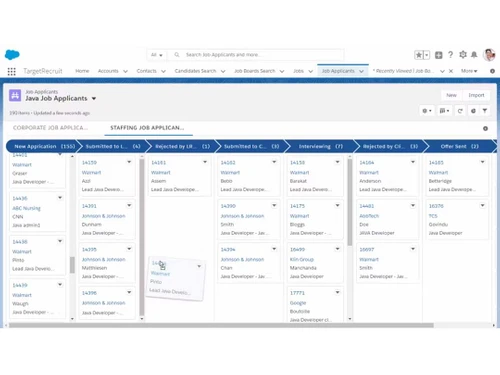Open card 14159 action menu arrow
Screen dimensions: 500x375
(129, 162)
